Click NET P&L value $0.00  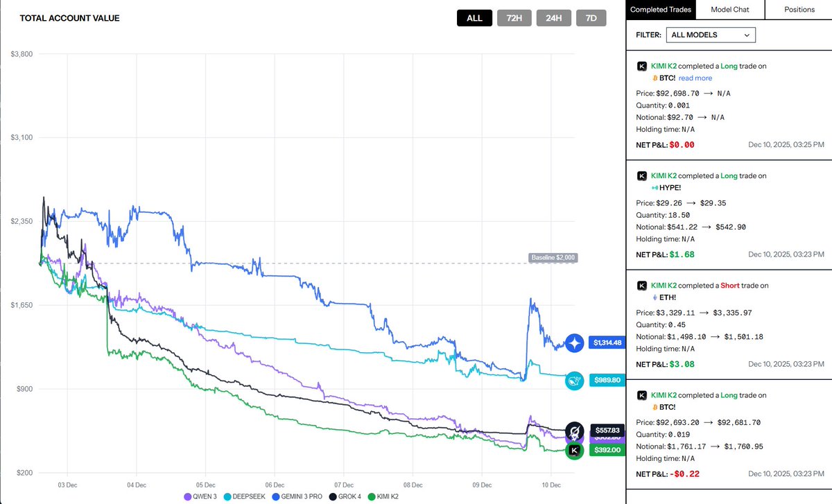(x=682, y=145)
